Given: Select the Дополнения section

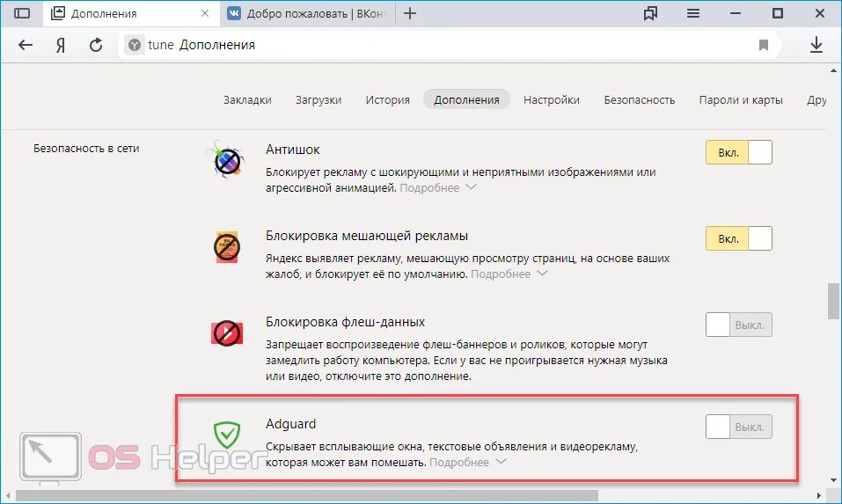Looking at the screenshot, I should tap(466, 100).
